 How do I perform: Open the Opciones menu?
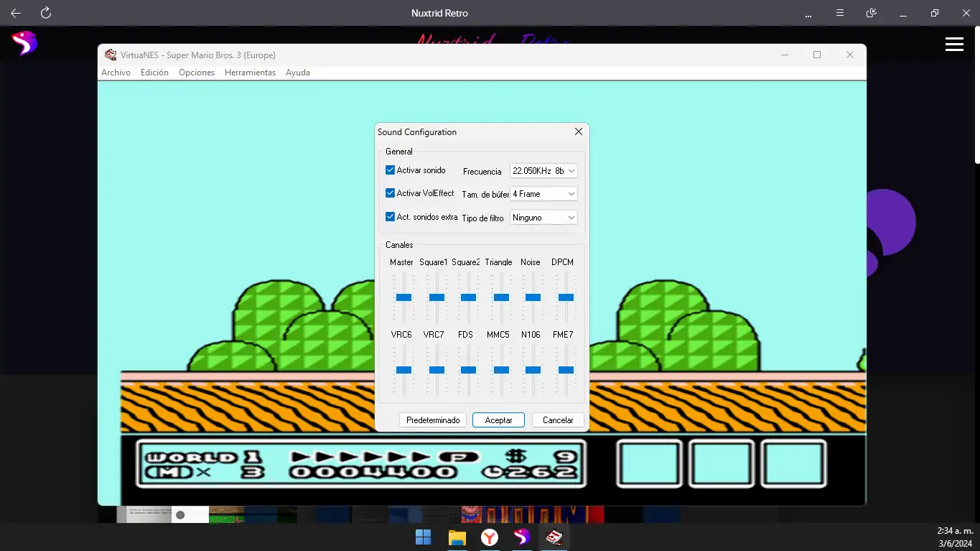[197, 73]
